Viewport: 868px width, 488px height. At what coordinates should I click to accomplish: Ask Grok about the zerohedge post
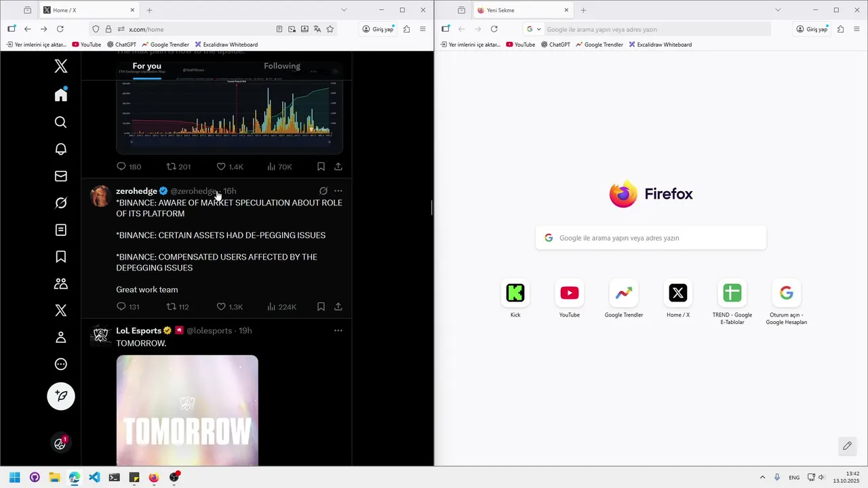(323, 191)
